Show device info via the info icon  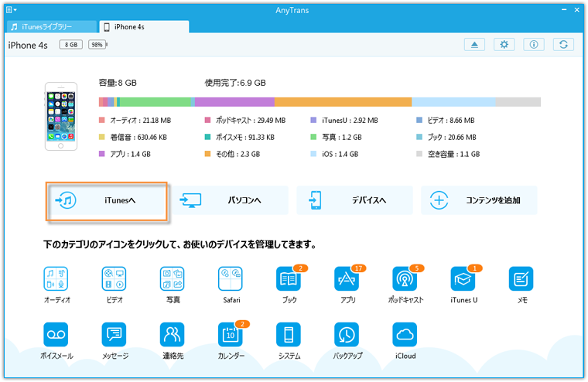coord(534,45)
